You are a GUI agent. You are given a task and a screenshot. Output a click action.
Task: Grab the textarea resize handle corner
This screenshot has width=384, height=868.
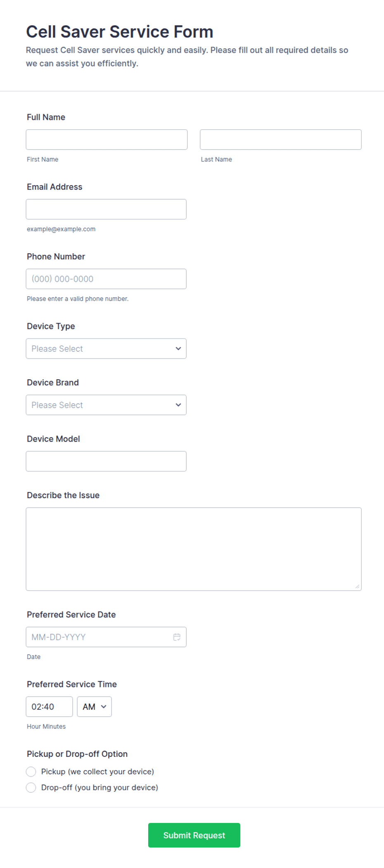coord(357,586)
